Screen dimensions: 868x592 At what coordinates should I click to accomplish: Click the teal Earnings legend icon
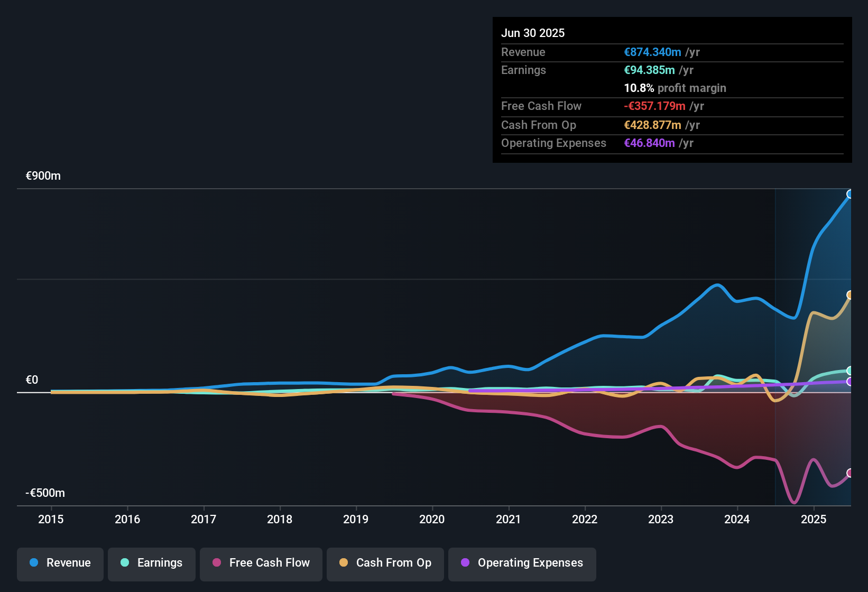(125, 563)
